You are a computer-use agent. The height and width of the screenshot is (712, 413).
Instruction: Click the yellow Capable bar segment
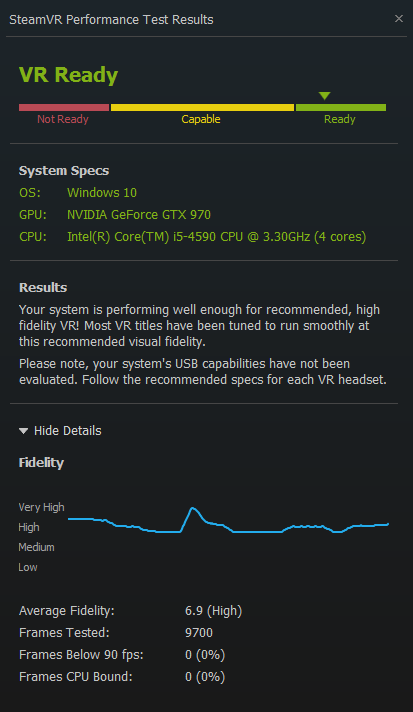pyautogui.click(x=202, y=108)
